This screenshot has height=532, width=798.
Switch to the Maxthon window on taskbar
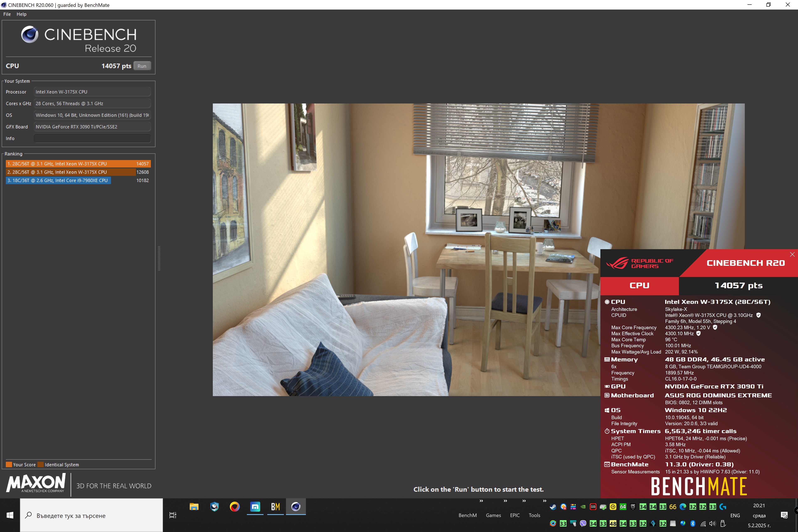pyautogui.click(x=255, y=507)
